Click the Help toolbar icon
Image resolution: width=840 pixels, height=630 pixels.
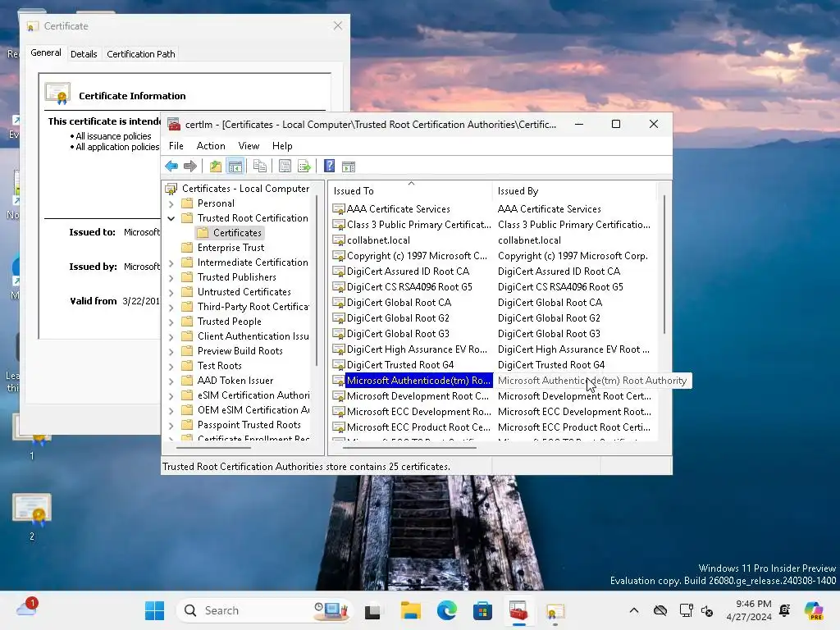click(x=330, y=166)
